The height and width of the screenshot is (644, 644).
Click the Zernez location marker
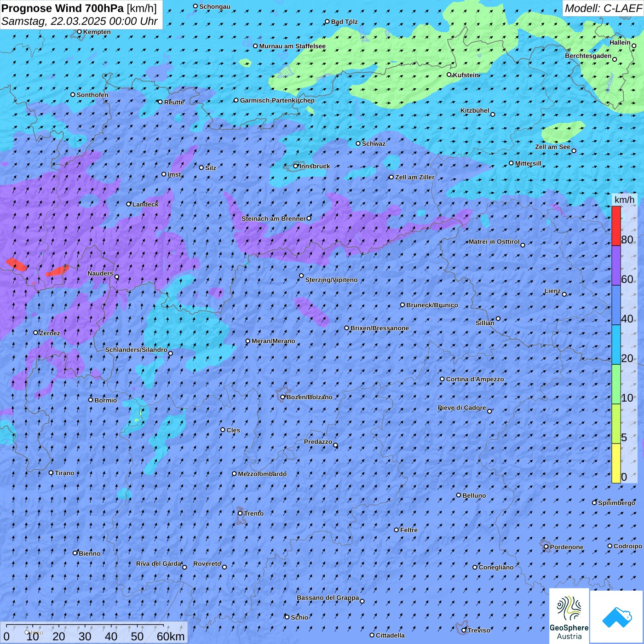pyautogui.click(x=36, y=333)
